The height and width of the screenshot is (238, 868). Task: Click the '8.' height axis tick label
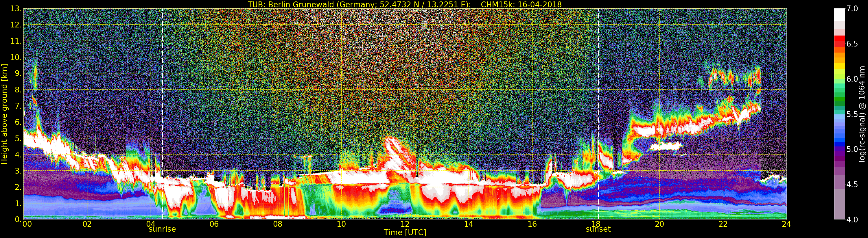[x=18, y=90]
